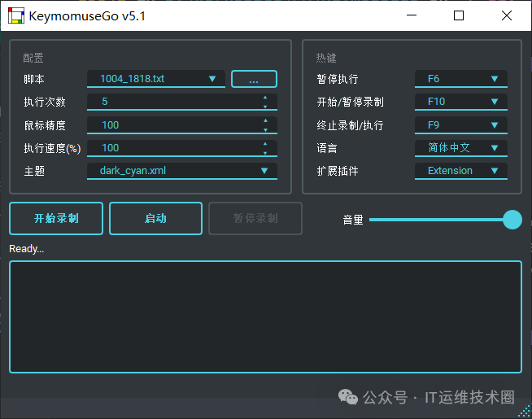Increase mouse precision with the up arrow
Image resolution: width=532 pixels, height=419 pixels.
click(265, 120)
